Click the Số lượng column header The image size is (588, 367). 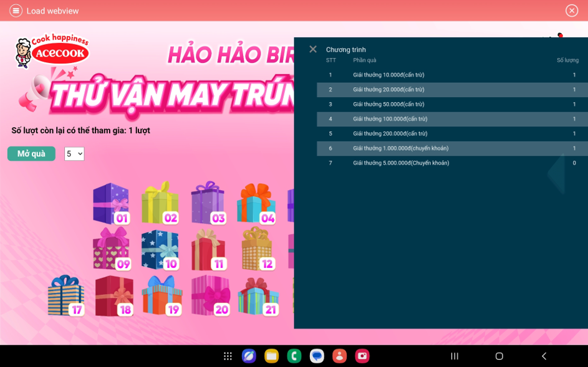tap(567, 60)
